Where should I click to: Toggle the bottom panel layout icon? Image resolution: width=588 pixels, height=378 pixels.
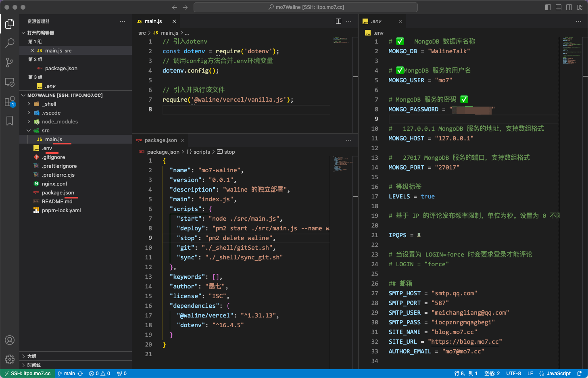[x=559, y=7]
